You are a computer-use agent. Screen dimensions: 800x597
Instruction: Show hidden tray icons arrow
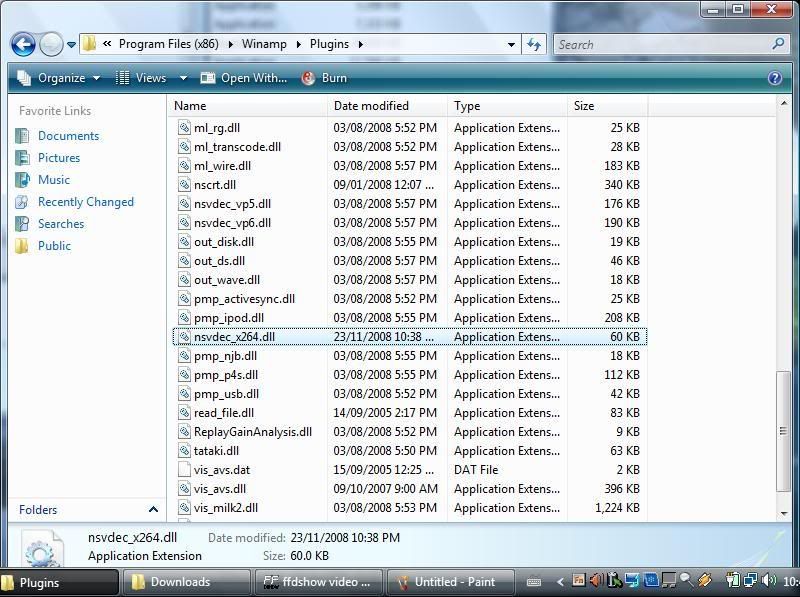[560, 581]
